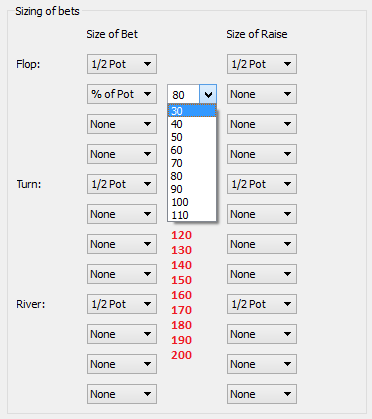Click the percentage field showing 80
Image resolution: width=372 pixels, height=419 pixels.
[184, 95]
